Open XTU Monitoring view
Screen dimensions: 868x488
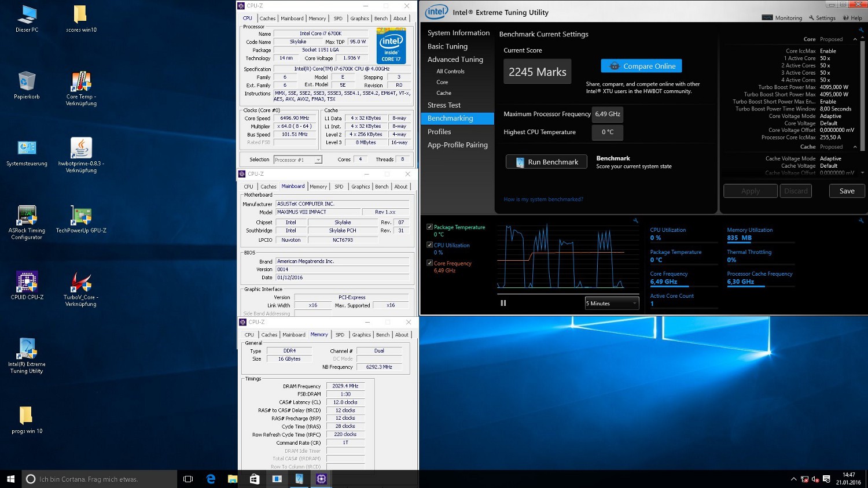782,18
